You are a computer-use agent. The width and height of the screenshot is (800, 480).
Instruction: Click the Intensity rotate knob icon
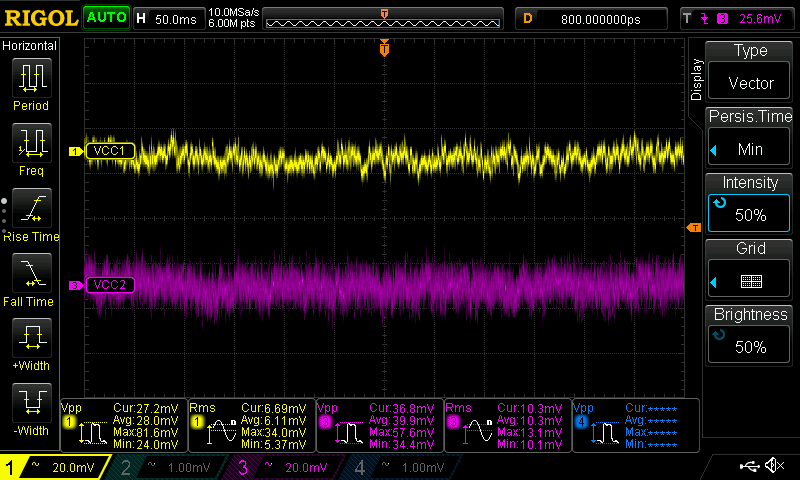[x=720, y=203]
